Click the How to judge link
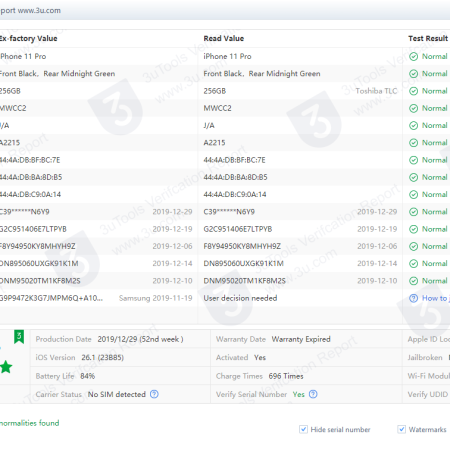The image size is (450, 450). tap(436, 298)
